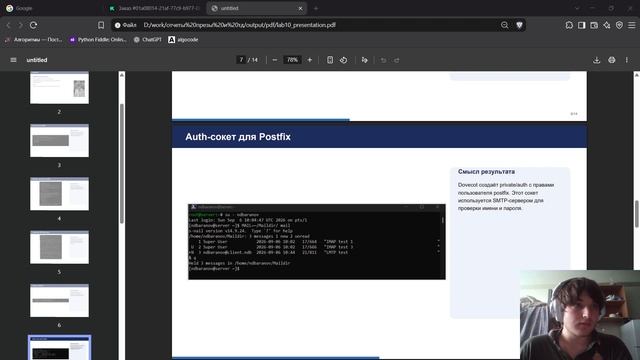Screen dimensions: 640x360
Task: Print the PDF document
Action: pos(612,60)
